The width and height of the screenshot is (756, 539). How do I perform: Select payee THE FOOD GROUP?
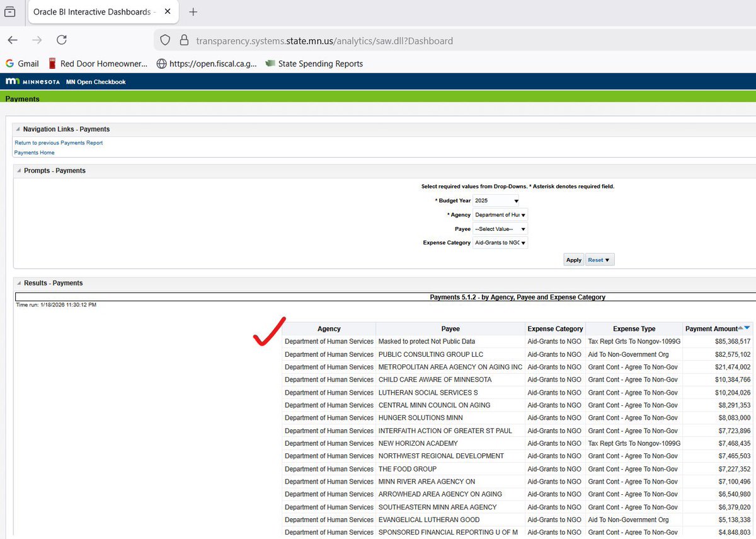pos(407,469)
